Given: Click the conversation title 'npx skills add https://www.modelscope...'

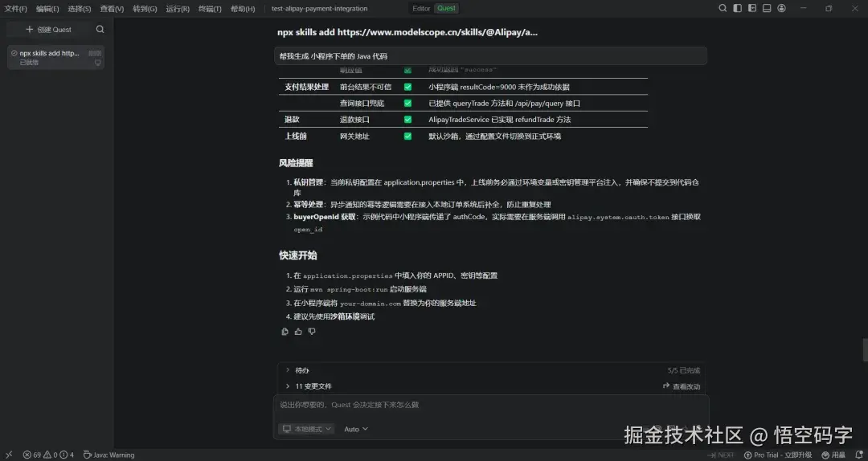Looking at the screenshot, I should [407, 32].
